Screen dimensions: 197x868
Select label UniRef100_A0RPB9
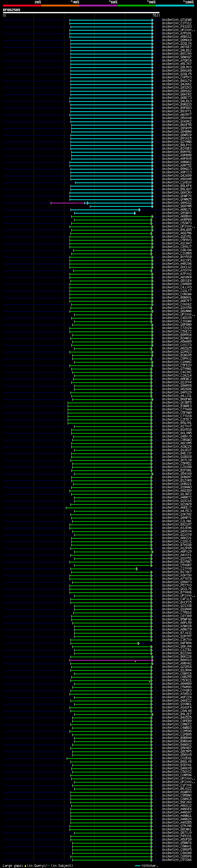[177, 220]
